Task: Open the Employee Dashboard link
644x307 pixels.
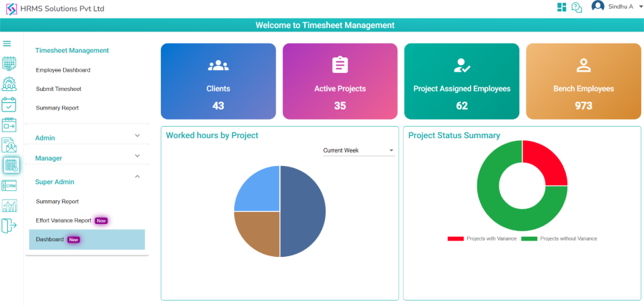Action: (x=63, y=70)
